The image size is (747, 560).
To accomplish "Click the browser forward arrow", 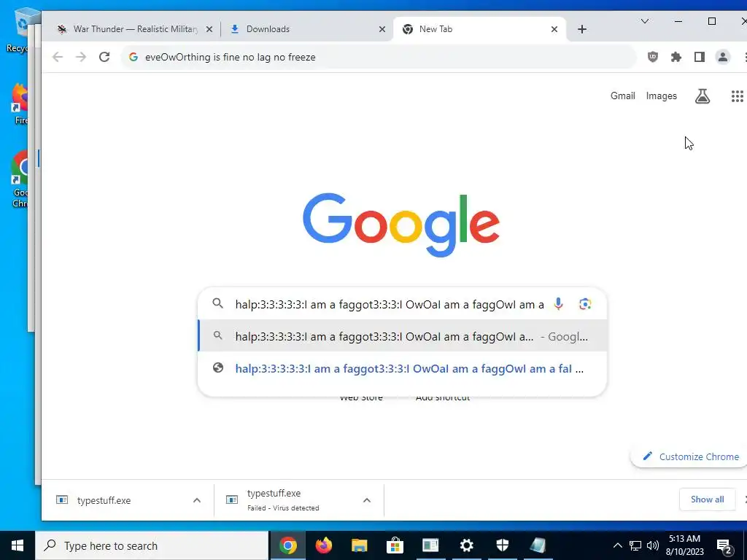I will (81, 57).
